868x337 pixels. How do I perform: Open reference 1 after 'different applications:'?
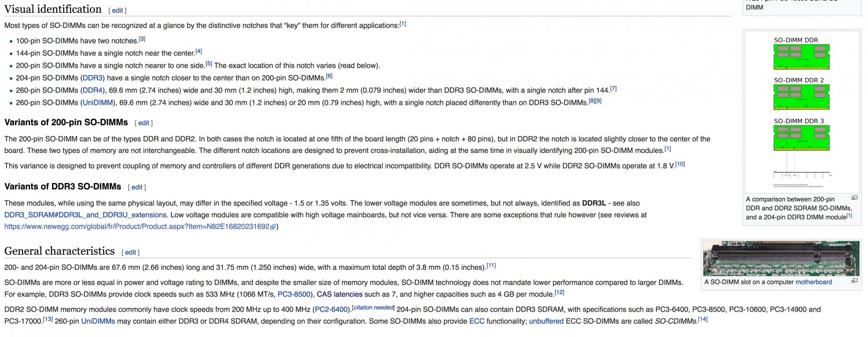tap(403, 24)
